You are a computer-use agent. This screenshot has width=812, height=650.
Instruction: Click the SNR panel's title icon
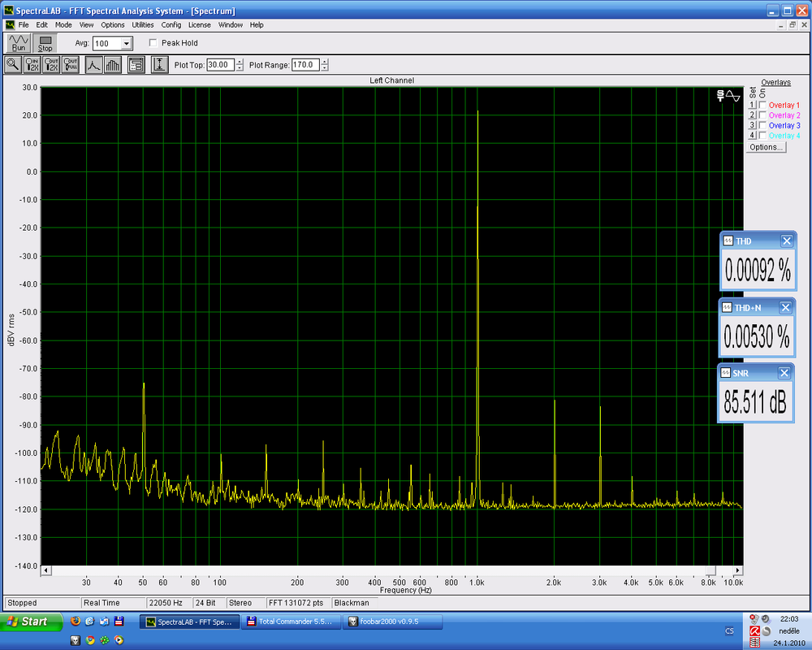click(726, 373)
